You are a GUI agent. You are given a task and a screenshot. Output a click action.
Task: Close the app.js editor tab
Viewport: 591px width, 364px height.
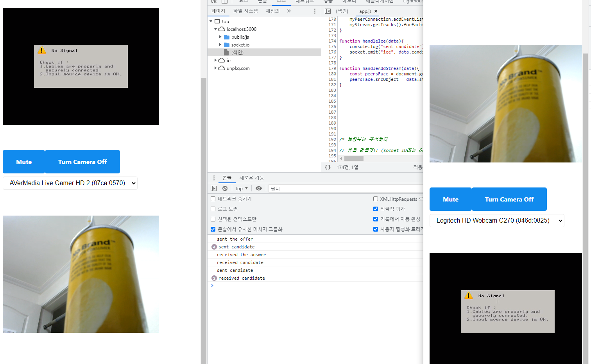[376, 11]
